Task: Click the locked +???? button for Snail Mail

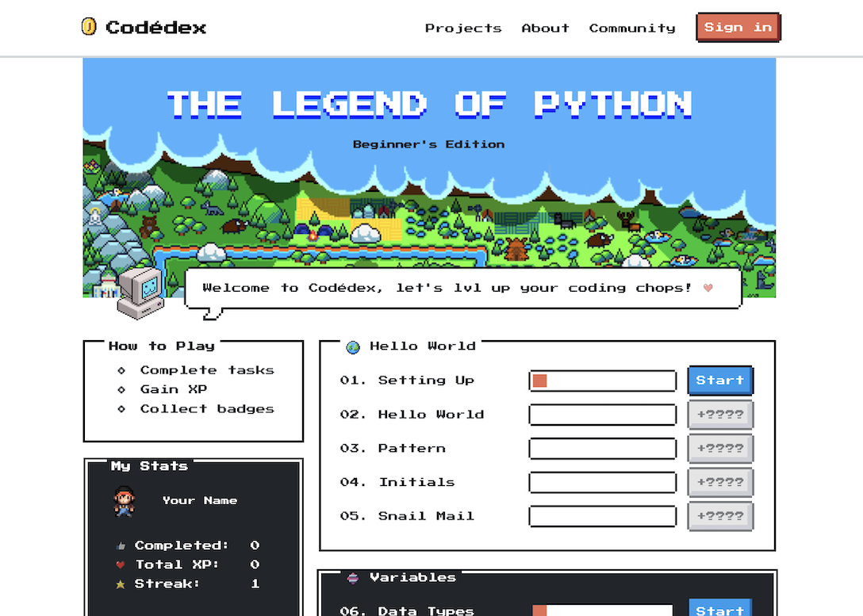Action: click(719, 516)
